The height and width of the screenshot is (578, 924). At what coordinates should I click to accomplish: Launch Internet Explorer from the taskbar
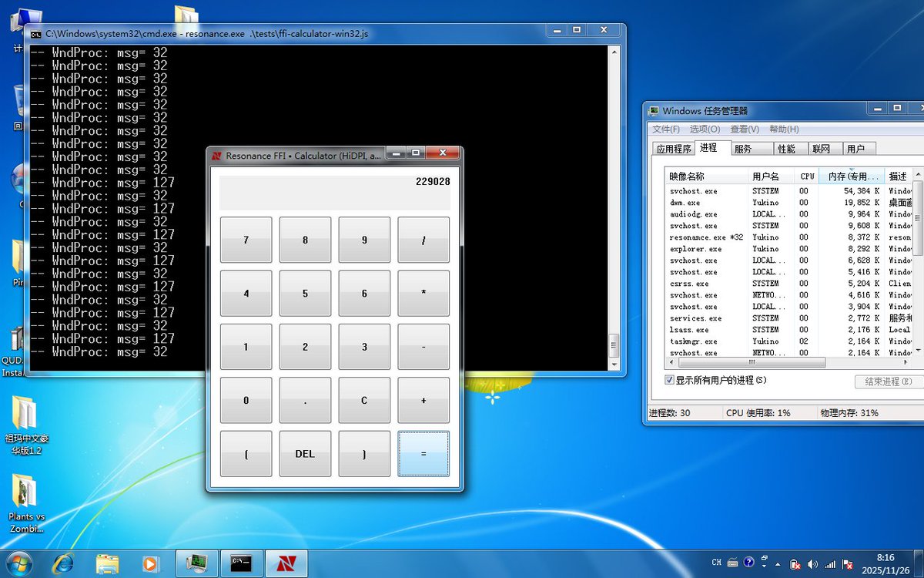[63, 563]
